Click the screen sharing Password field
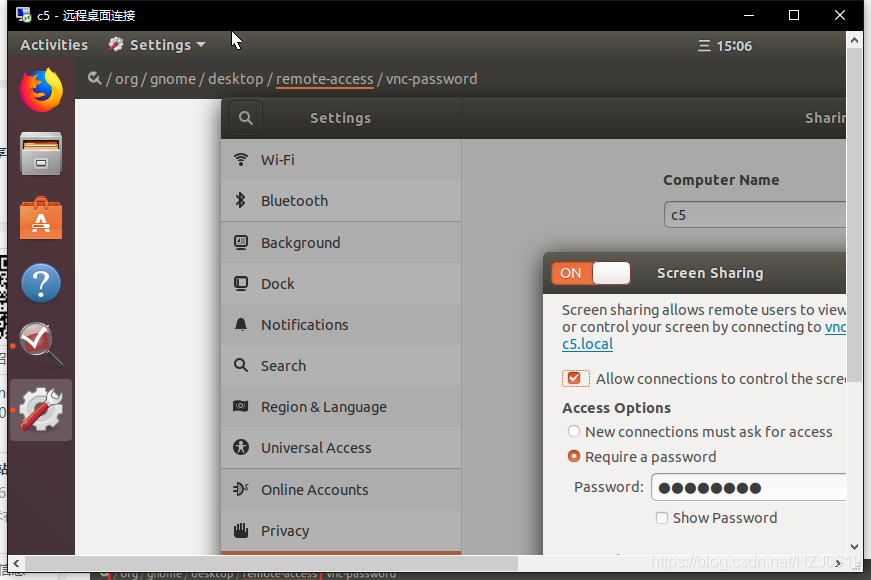 point(749,487)
